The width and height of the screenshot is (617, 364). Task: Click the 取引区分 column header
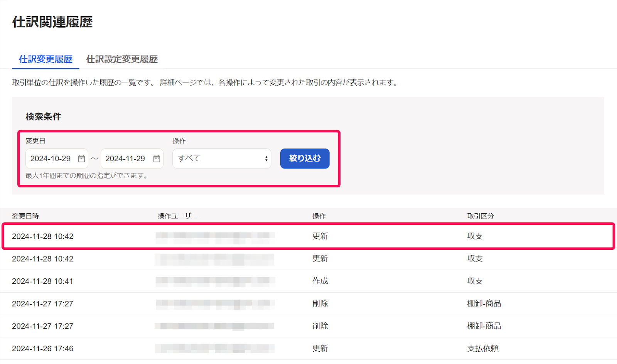pyautogui.click(x=480, y=216)
